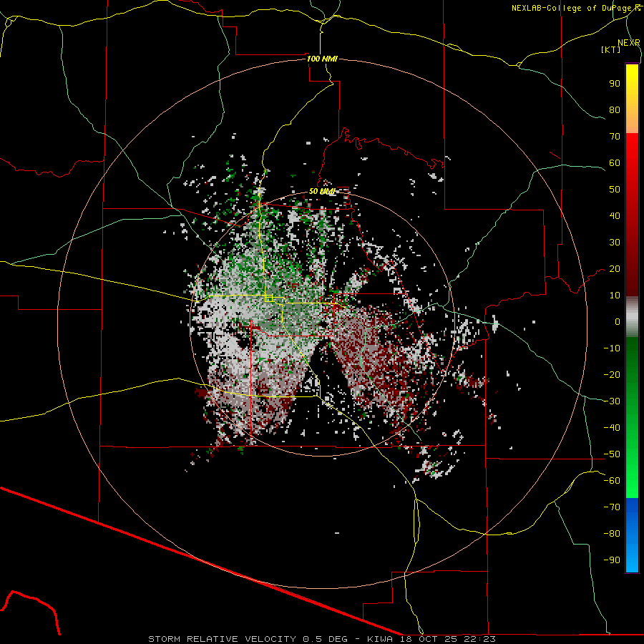Click the 60 value on the velocity scale

(x=615, y=162)
